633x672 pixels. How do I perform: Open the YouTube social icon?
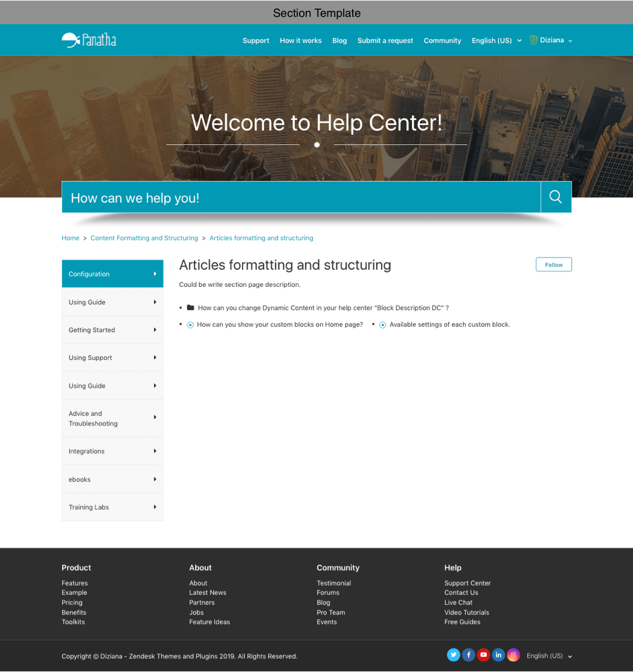click(x=483, y=655)
